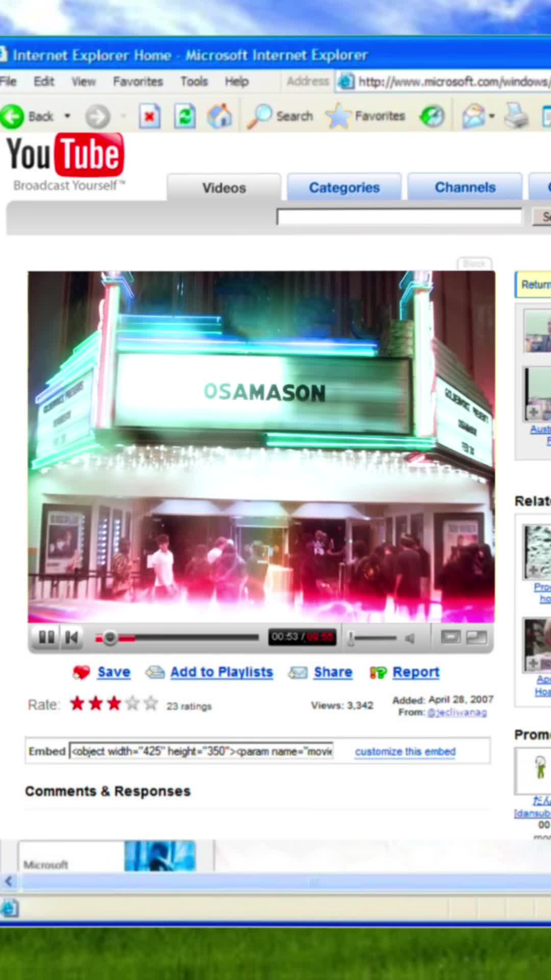Viewport: 551px width, 980px height.
Task: Adjust the volume slider
Action: pos(372,638)
